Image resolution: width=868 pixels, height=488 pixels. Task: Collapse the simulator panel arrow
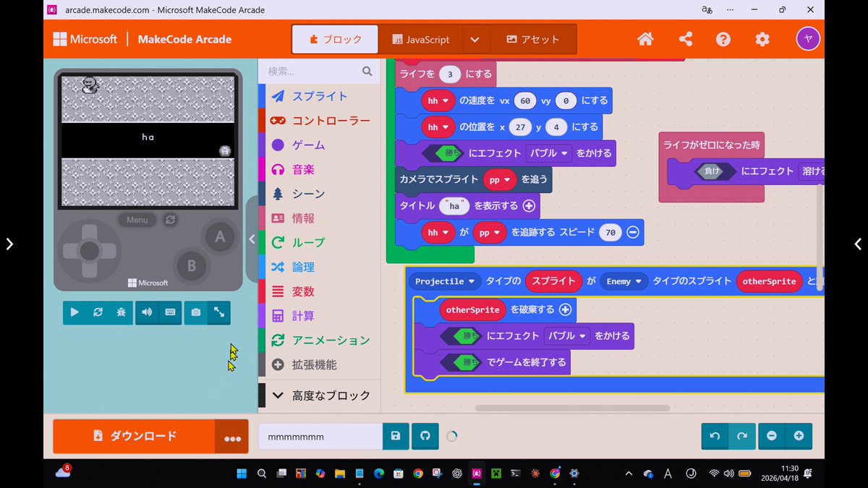(252, 239)
